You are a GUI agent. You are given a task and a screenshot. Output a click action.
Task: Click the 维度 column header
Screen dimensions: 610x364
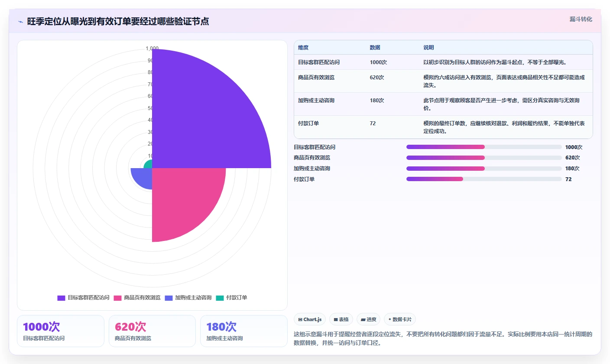click(303, 48)
